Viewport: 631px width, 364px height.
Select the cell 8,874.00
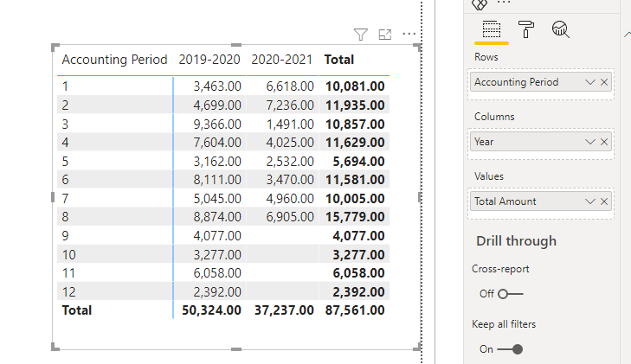click(x=217, y=216)
